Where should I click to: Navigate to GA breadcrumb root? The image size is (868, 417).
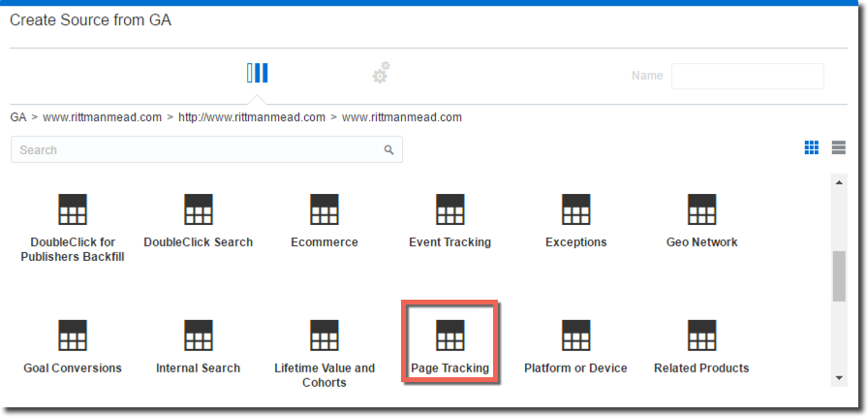click(x=18, y=117)
